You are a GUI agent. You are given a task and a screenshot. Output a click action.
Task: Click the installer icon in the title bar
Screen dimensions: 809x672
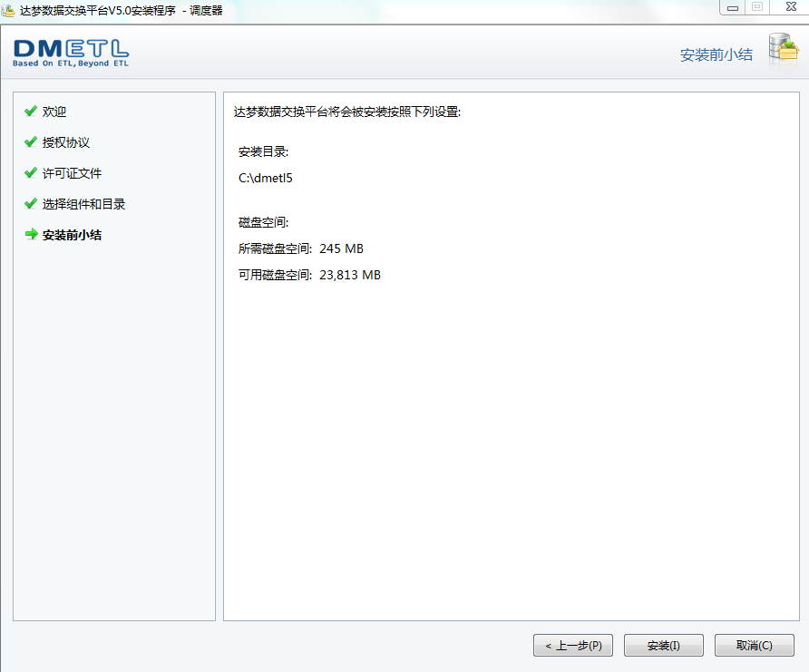[9, 10]
